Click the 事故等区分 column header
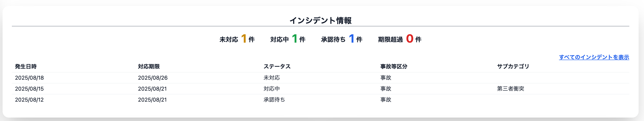 [x=394, y=66]
